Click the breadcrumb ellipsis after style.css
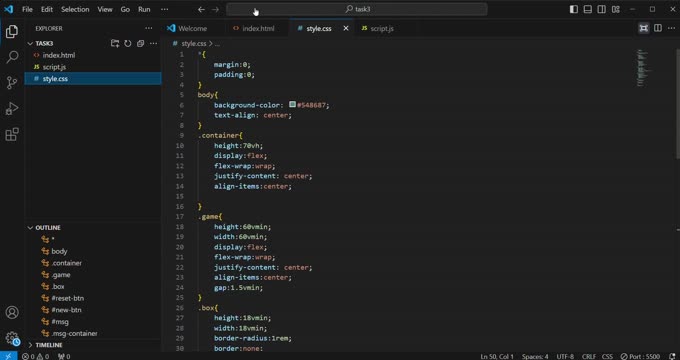680x360 pixels. (x=217, y=43)
